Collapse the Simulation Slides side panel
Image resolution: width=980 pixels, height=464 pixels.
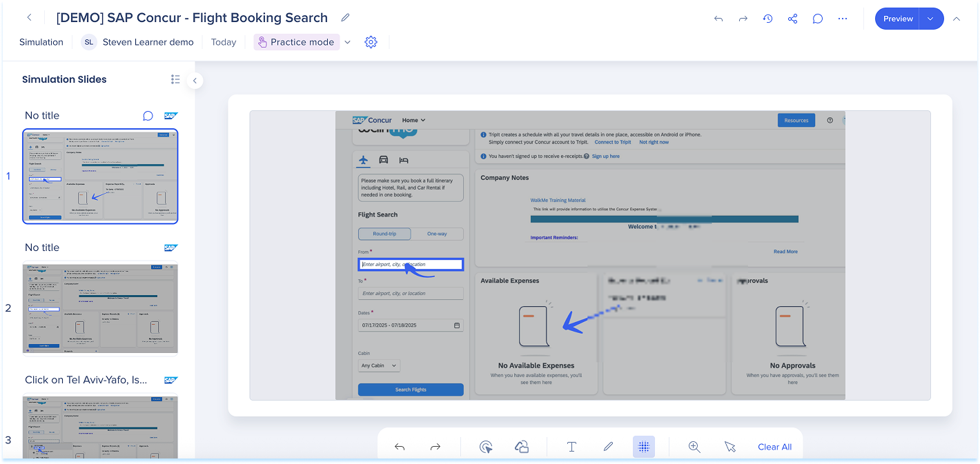(x=195, y=81)
